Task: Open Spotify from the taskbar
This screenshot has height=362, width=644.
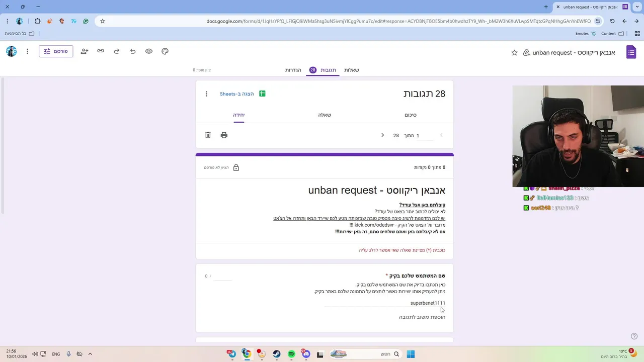Action: point(291,354)
